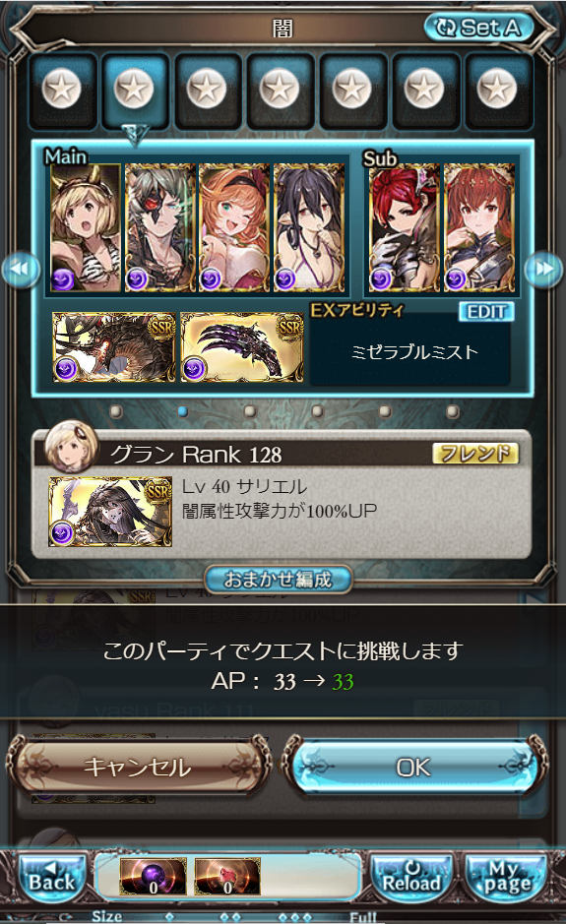Screen dimensions: 566x924
Task: Click the Back navigation icon
Action: click(52, 878)
